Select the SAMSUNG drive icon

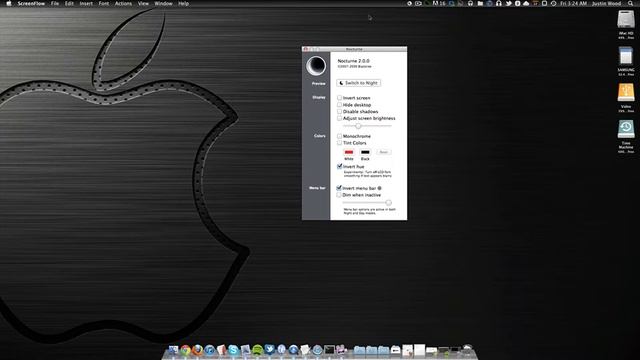point(626,56)
